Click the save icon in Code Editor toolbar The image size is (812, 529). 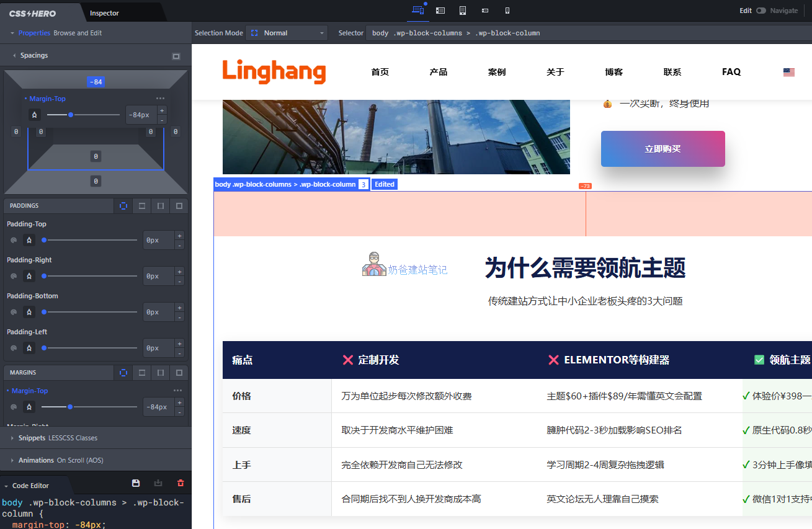135,482
